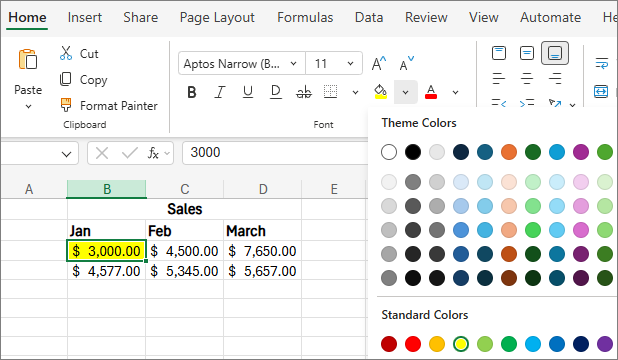
Task: Toggle bold formatting
Action: [192, 92]
